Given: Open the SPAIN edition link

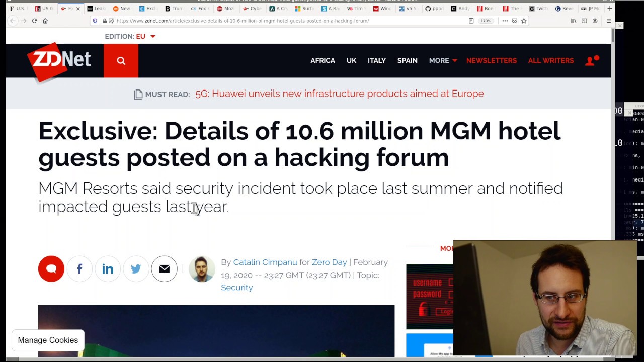Looking at the screenshot, I should coord(408,60).
